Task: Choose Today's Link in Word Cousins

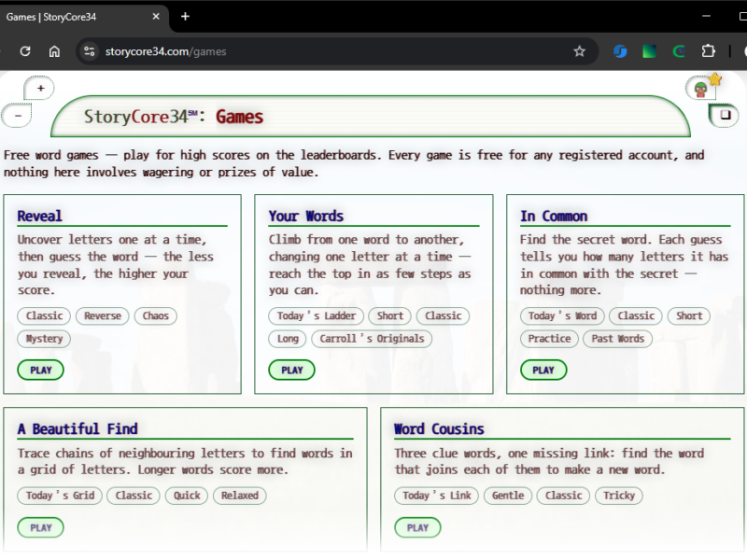Action: (436, 496)
